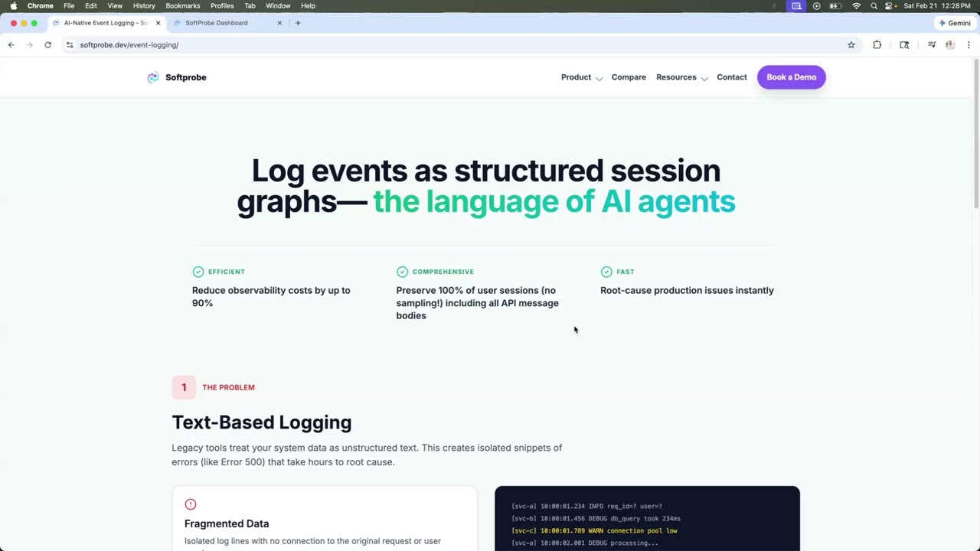Image resolution: width=980 pixels, height=551 pixels.
Task: Click the "Fragmented Data" card title
Action: [x=227, y=523]
